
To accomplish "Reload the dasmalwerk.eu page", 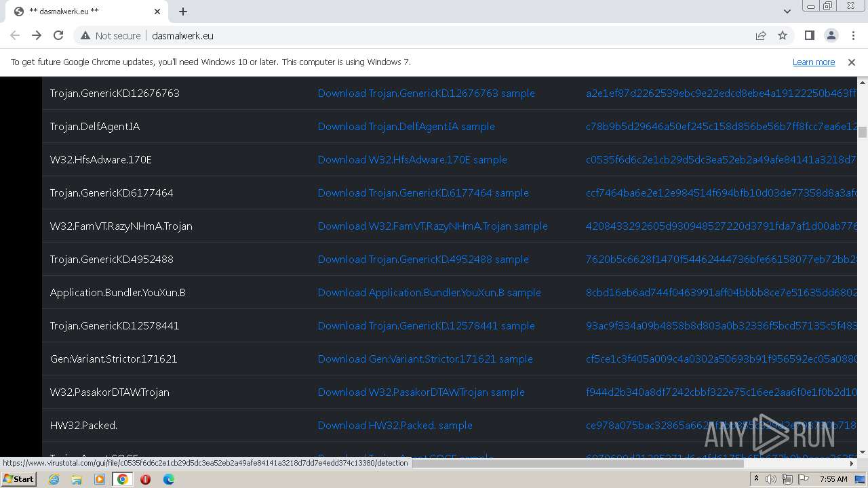I will pyautogui.click(x=58, y=35).
